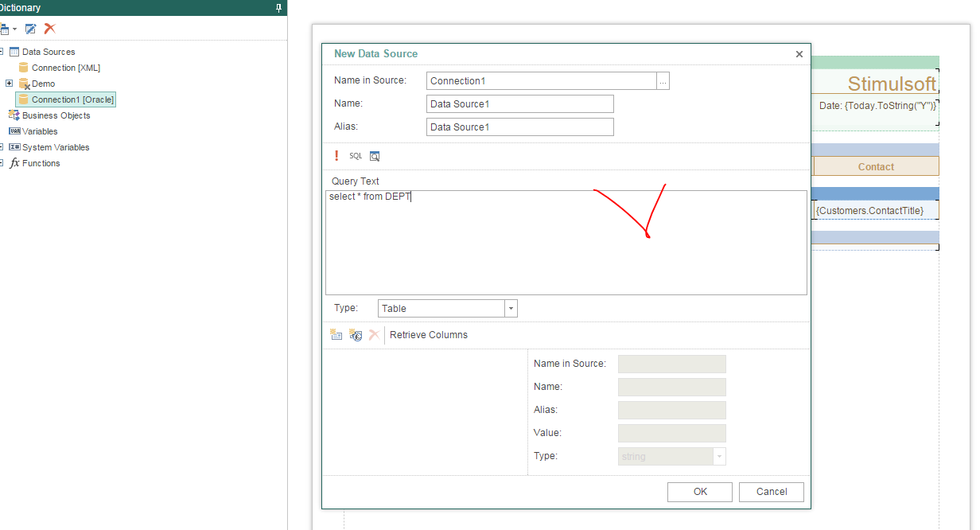Select Connection1 [Oracle] in the tree

[65, 99]
